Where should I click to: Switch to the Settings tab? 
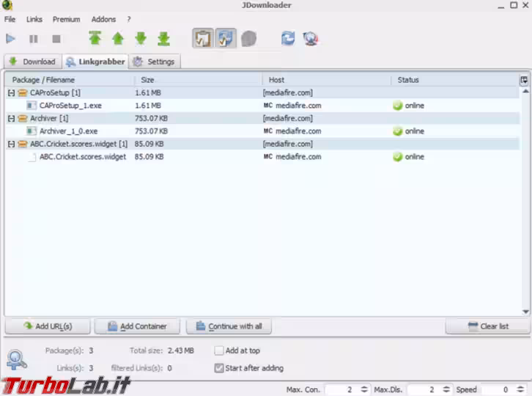pyautogui.click(x=155, y=62)
